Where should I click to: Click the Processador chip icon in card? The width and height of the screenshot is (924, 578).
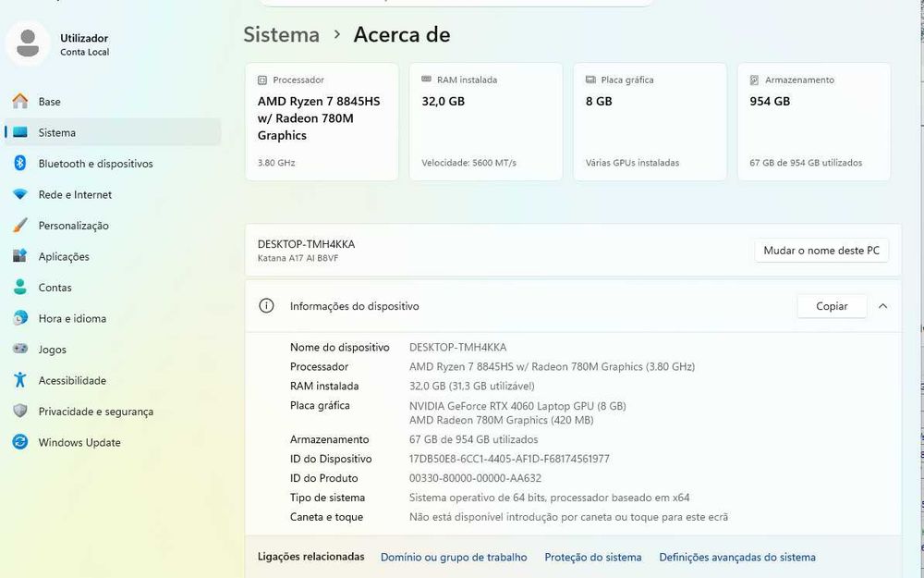point(262,80)
